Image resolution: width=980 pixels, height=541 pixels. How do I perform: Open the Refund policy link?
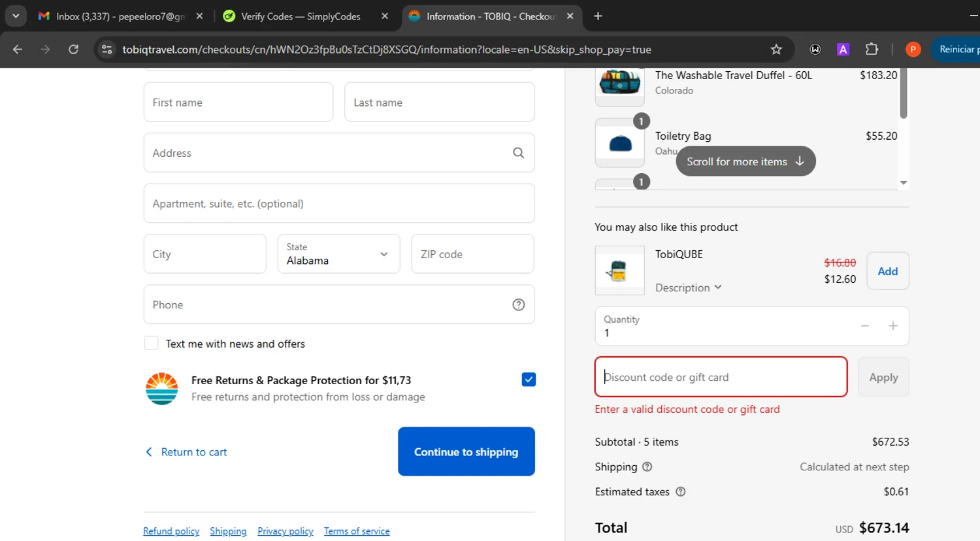[x=171, y=531]
